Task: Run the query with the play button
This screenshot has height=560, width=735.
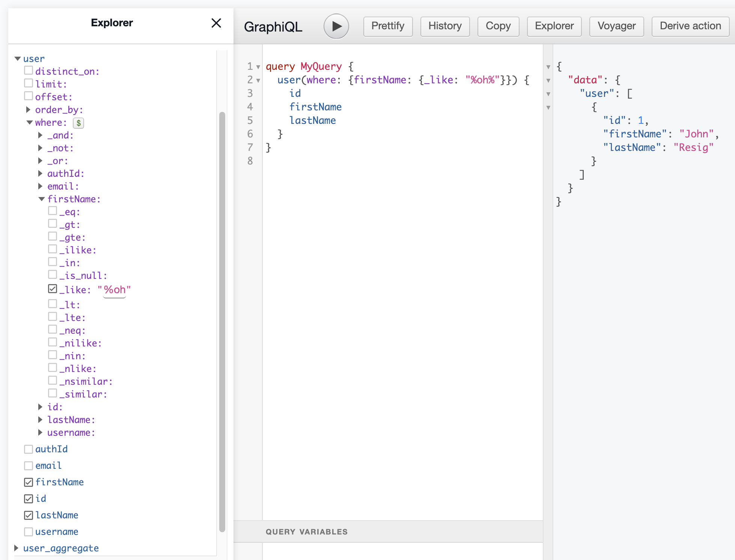Action: (x=336, y=26)
